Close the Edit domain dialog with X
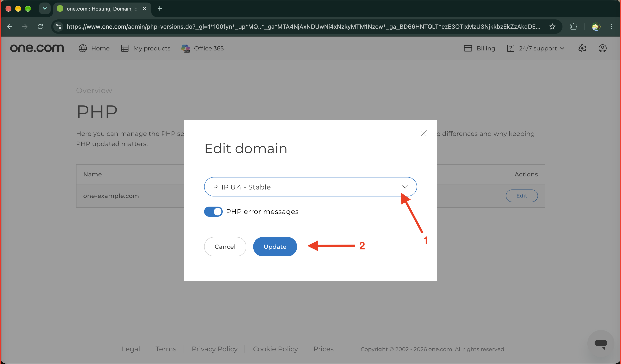621x364 pixels. click(424, 133)
